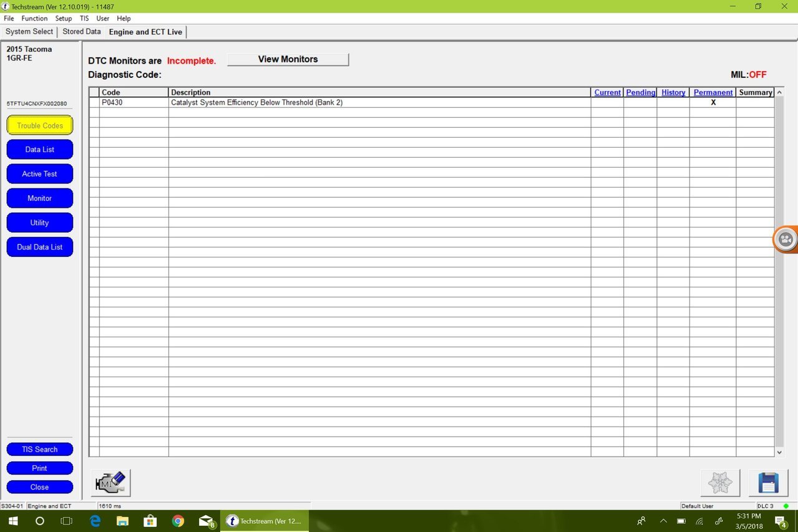Select the Engine and ECT Live tab
Screen dimensions: 798x532
coord(145,32)
